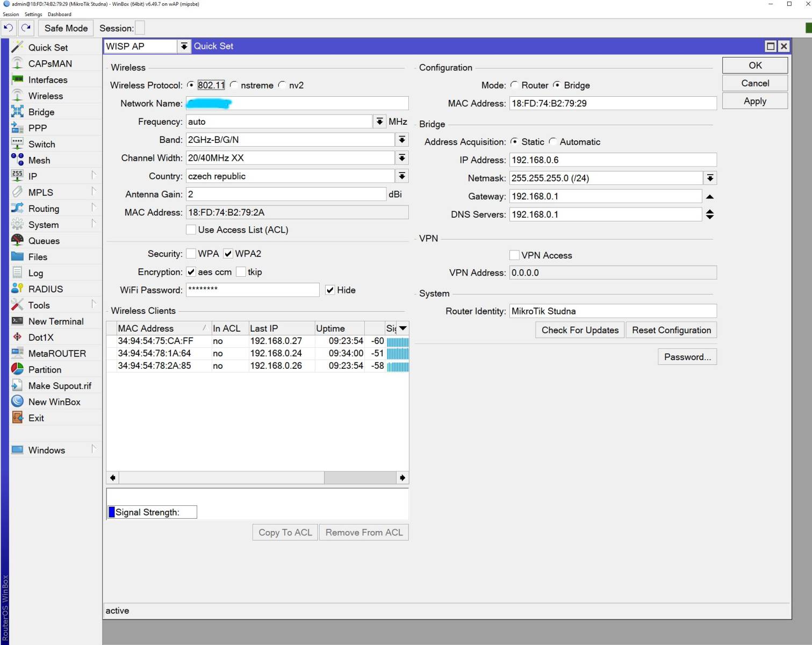Click OK button

coord(755,65)
